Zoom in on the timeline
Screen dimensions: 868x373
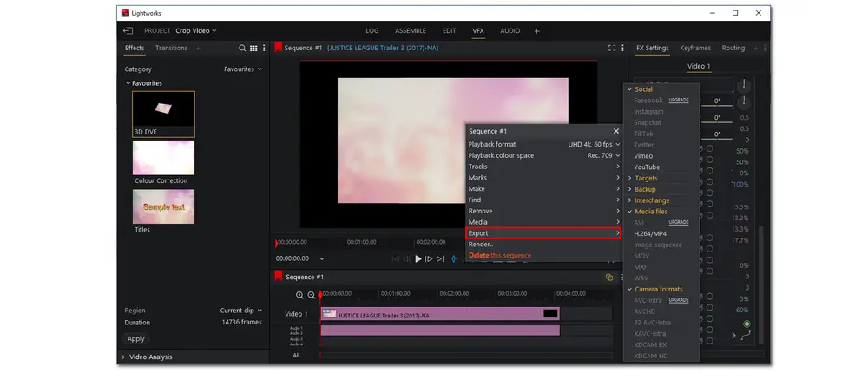coord(300,296)
